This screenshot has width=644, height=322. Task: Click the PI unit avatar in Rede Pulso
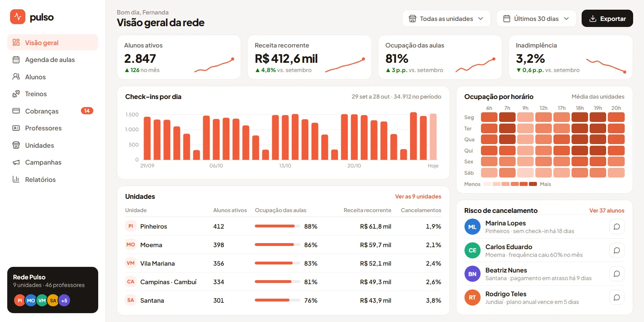click(20, 300)
